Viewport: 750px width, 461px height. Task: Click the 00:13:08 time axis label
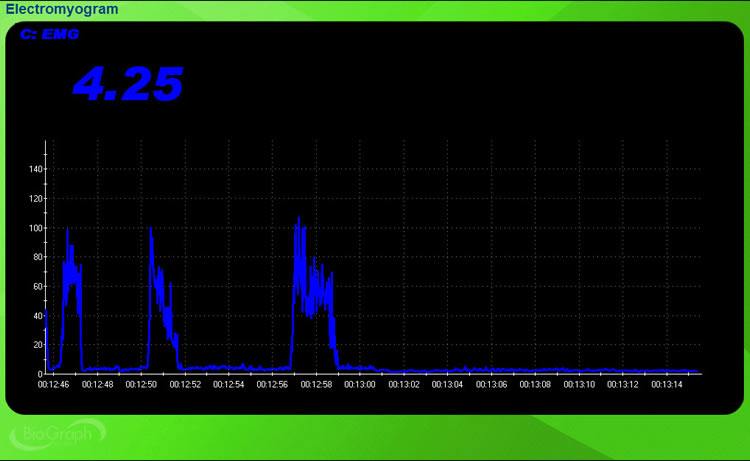(535, 384)
